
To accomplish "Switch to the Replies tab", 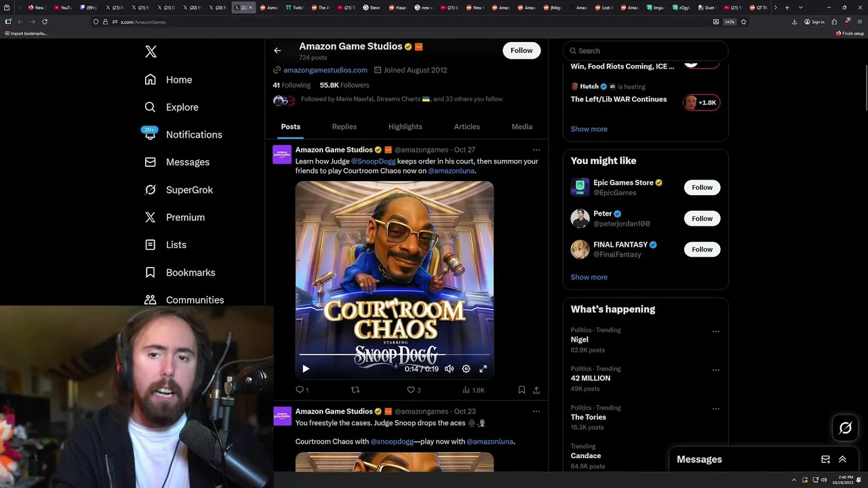I will tap(344, 127).
